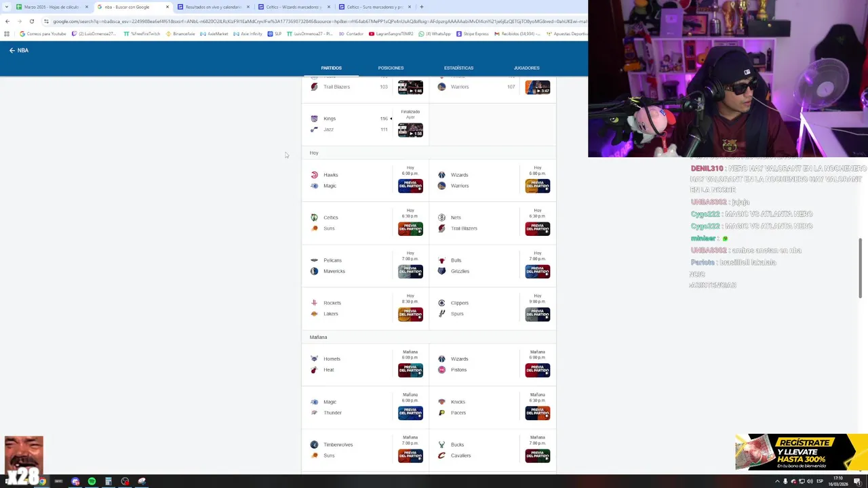Click the Knicks team logo
The image size is (868, 488).
click(441, 402)
